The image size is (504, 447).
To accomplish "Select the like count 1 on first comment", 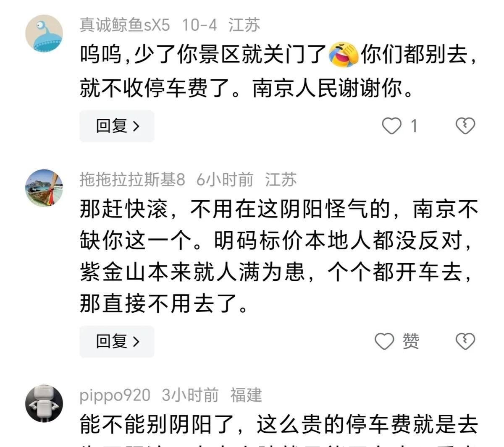I will pos(414,126).
